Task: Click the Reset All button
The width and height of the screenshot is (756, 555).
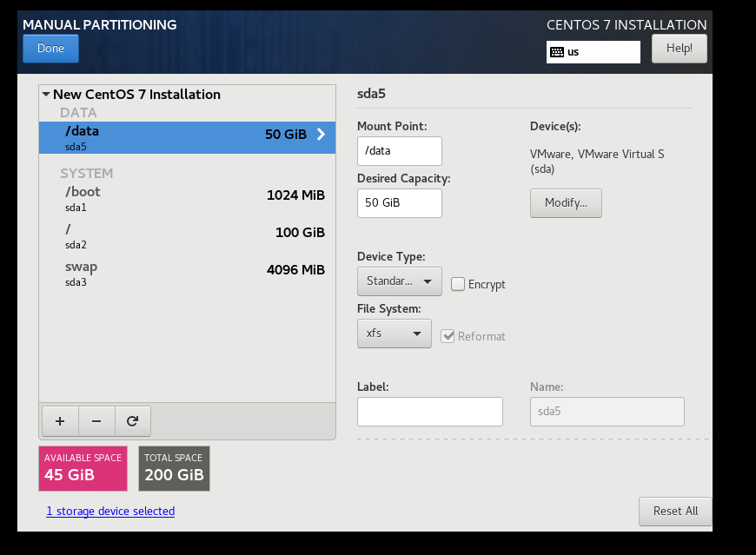Action: [x=675, y=512]
